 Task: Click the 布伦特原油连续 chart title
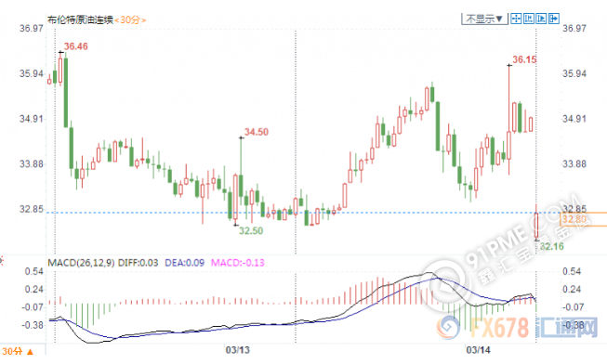[x=80, y=20]
